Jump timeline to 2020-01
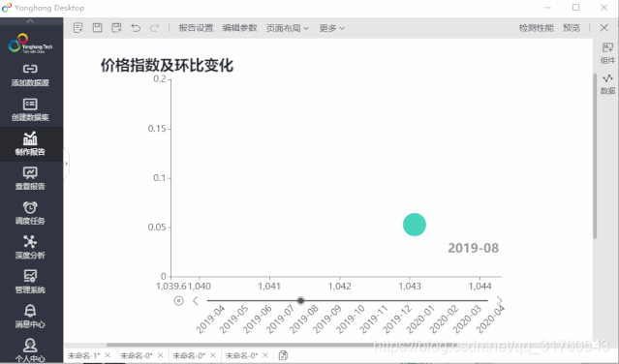 (x=420, y=319)
